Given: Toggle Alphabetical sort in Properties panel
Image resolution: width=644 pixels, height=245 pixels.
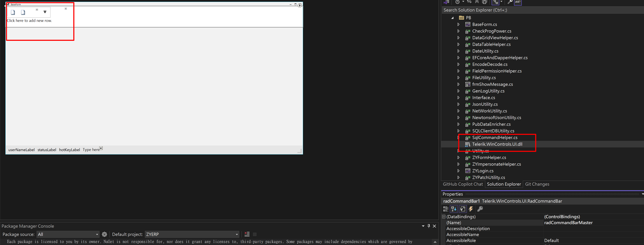Looking at the screenshot, I should pos(454,209).
